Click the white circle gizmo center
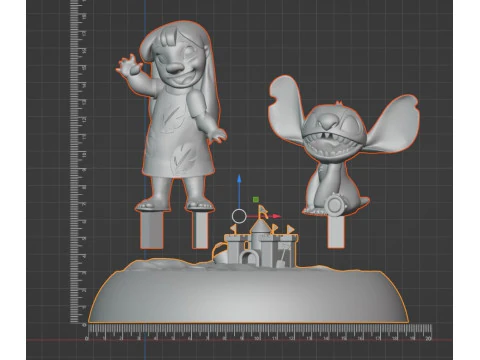480x360 pixels. click(x=239, y=216)
